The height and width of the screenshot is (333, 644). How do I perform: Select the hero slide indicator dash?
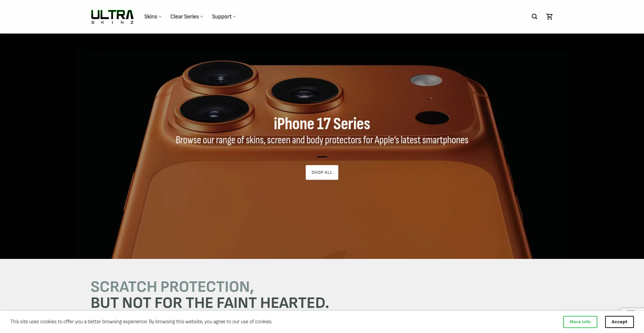[x=322, y=157]
